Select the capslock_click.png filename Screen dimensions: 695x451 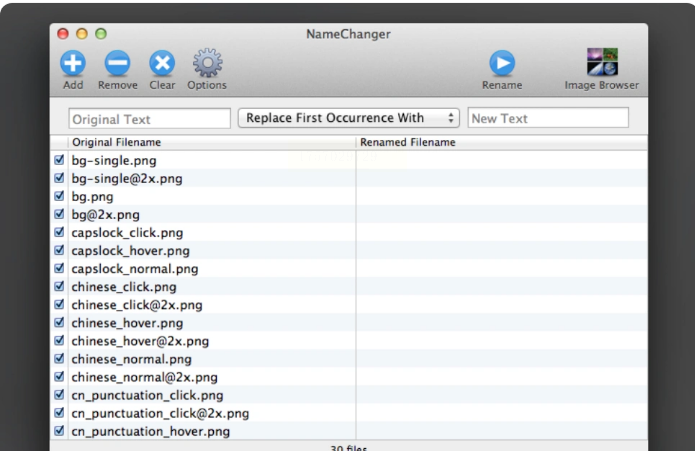pos(127,233)
